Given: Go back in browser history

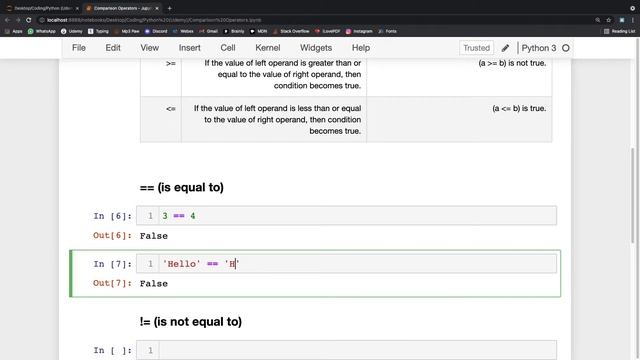Looking at the screenshot, I should click(x=7, y=20).
